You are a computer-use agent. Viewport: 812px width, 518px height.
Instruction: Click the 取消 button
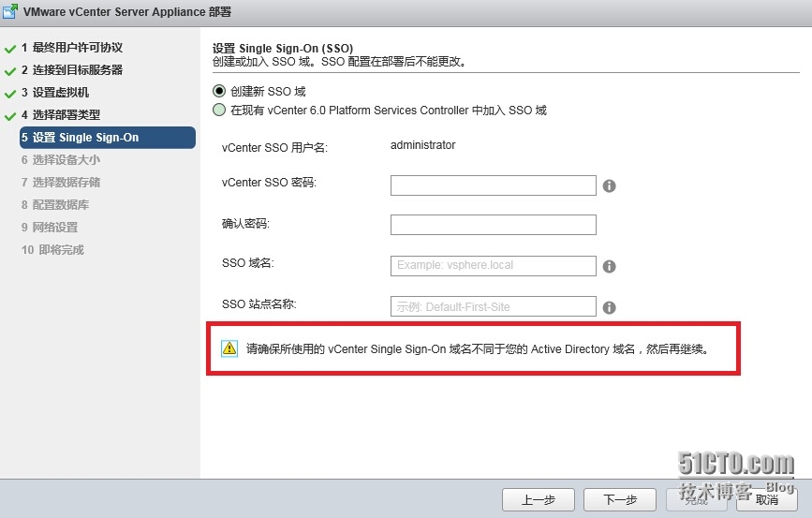[767, 500]
